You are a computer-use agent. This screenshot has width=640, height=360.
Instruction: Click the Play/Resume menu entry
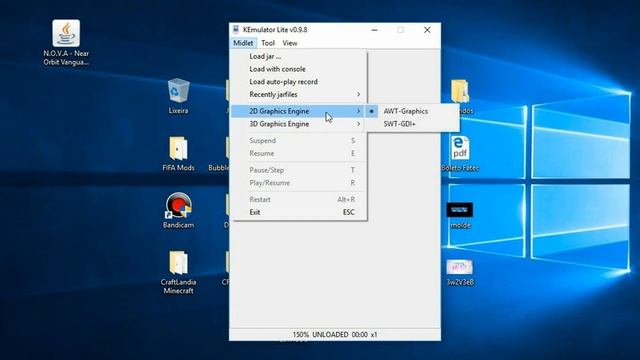click(x=299, y=183)
